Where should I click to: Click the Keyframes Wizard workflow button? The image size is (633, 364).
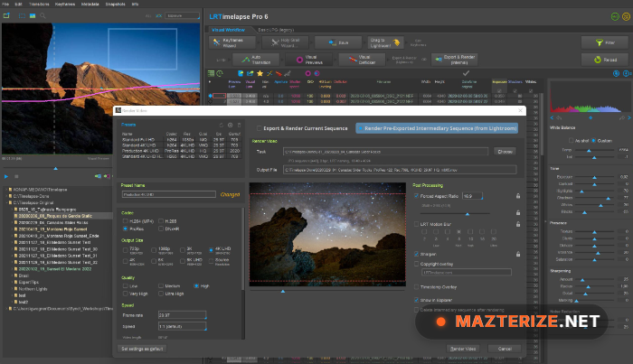(x=232, y=42)
